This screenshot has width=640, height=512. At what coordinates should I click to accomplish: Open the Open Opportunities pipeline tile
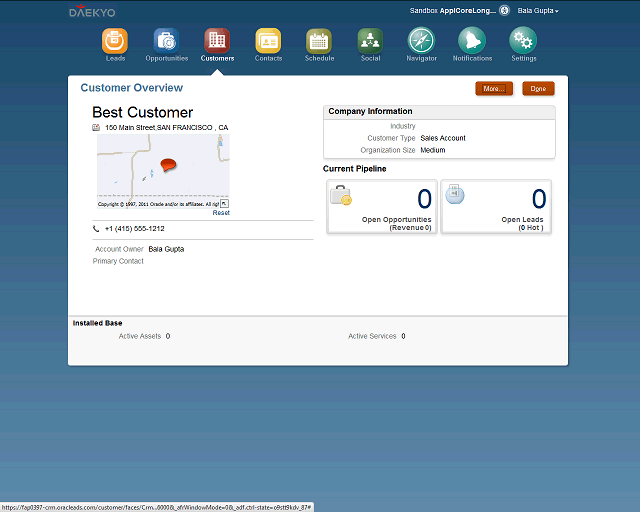(x=382, y=207)
